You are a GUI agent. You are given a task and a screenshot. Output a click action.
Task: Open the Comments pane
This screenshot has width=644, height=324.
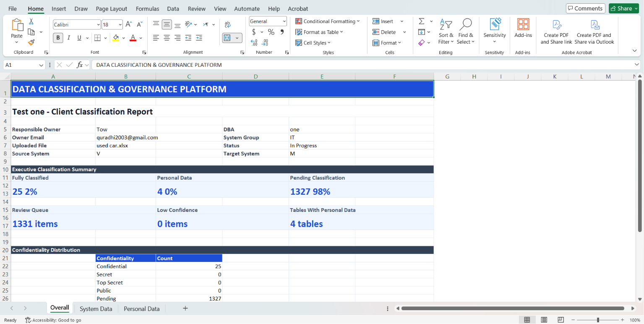585,8
